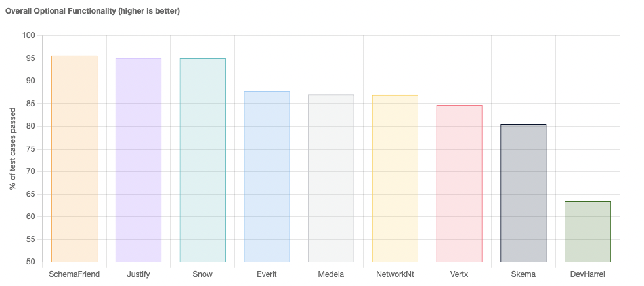Click the SchemaFriend axis label

click(x=74, y=274)
